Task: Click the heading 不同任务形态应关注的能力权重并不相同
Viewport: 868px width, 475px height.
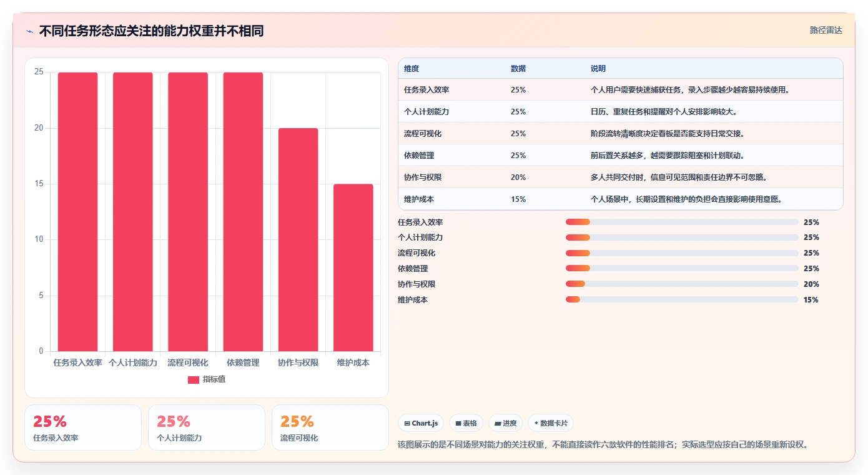Action: pos(151,31)
